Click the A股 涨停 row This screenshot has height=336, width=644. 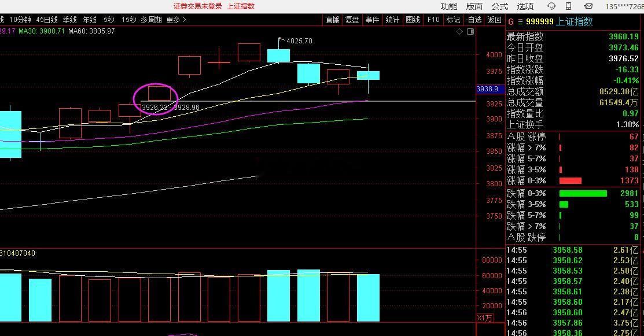click(x=572, y=136)
